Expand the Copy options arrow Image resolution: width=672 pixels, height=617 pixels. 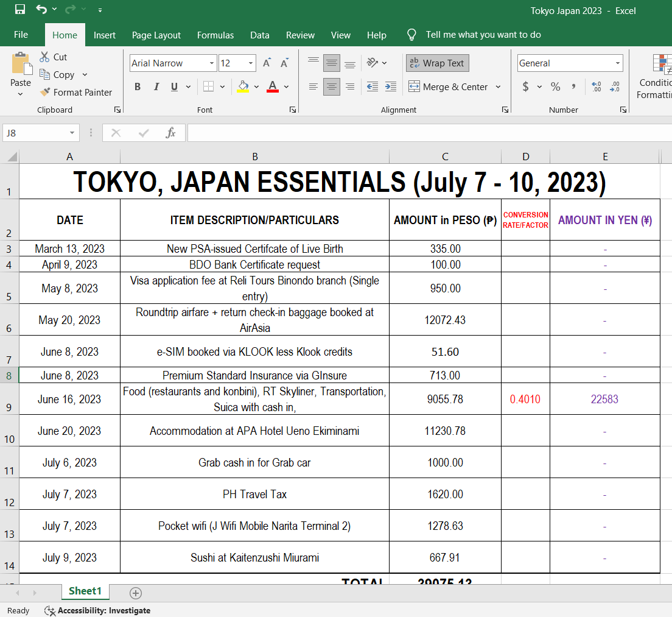85,74
